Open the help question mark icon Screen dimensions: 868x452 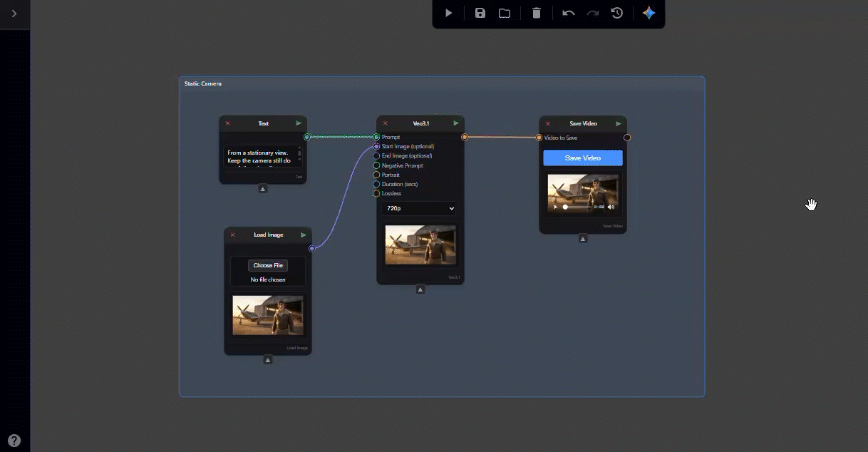point(14,441)
